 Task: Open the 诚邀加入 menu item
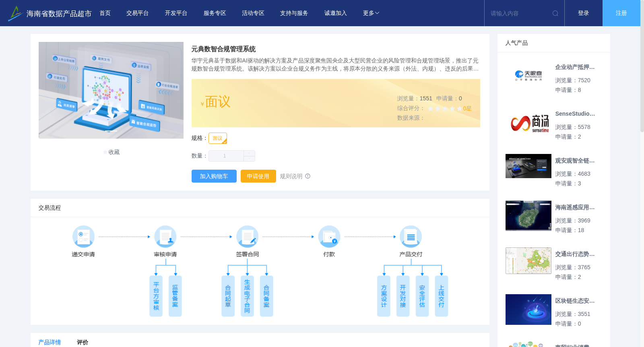click(x=336, y=13)
